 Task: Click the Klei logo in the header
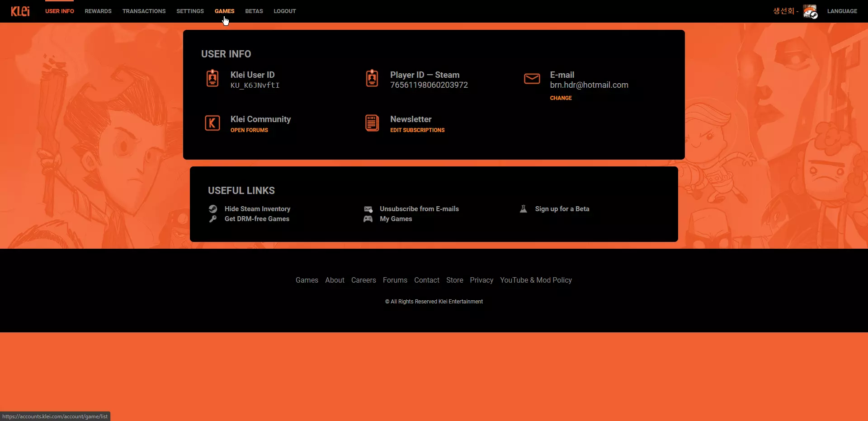coord(20,11)
